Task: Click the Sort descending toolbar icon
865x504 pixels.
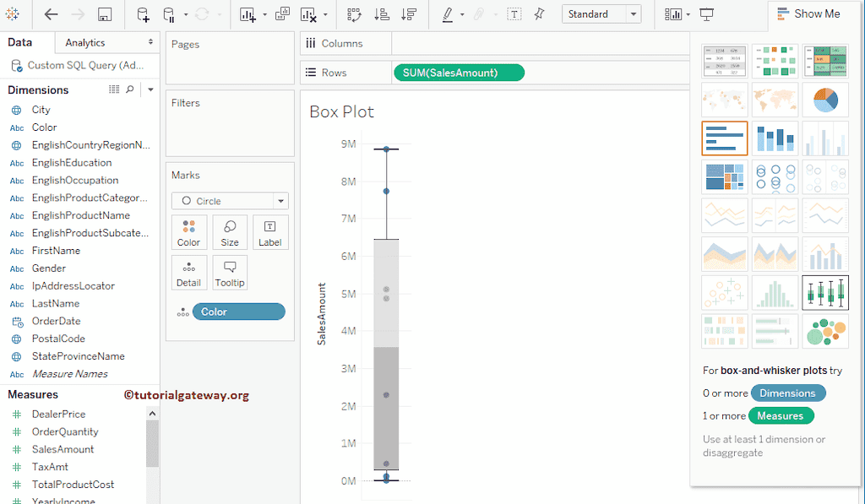Action: click(x=409, y=14)
